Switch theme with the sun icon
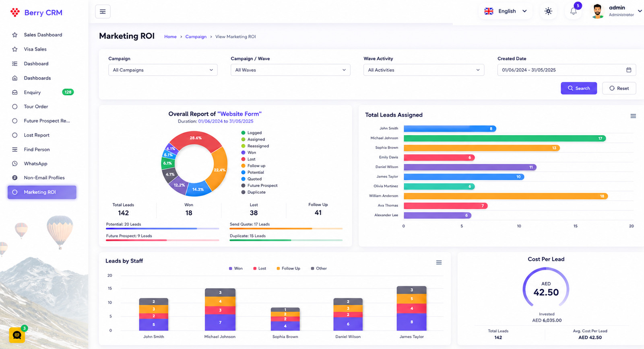This screenshot has height=349, width=644. [548, 11]
